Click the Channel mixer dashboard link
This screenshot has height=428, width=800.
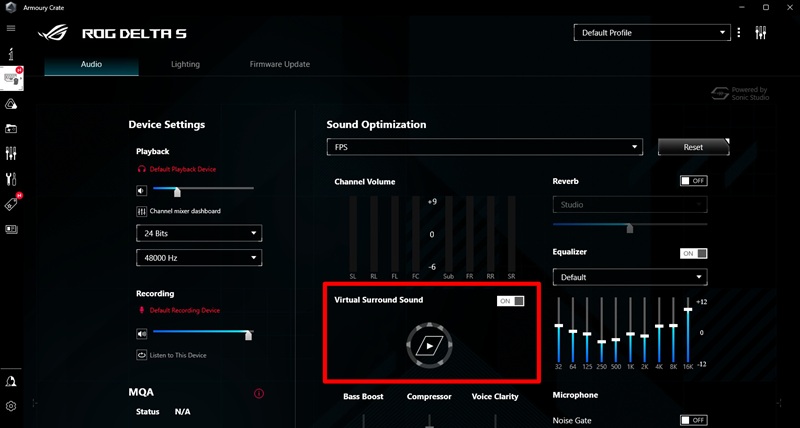185,211
